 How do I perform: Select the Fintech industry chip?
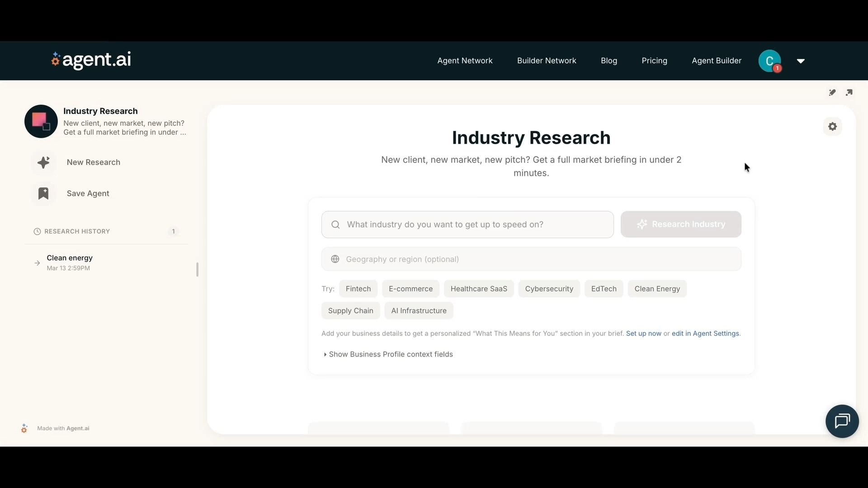click(358, 289)
